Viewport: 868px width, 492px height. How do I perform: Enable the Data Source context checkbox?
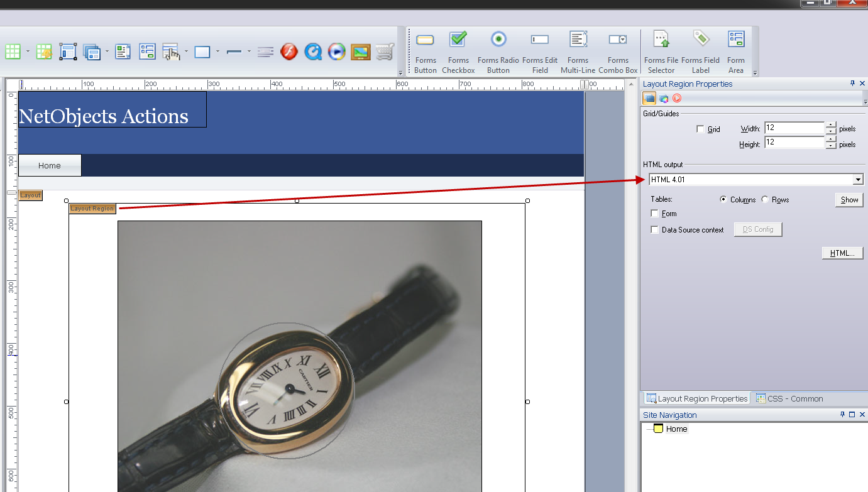[655, 230]
